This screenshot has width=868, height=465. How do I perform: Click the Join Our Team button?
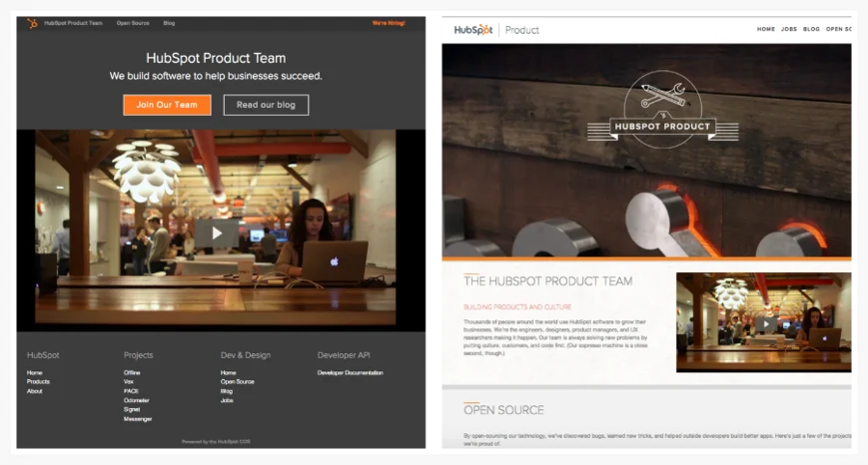tap(167, 105)
